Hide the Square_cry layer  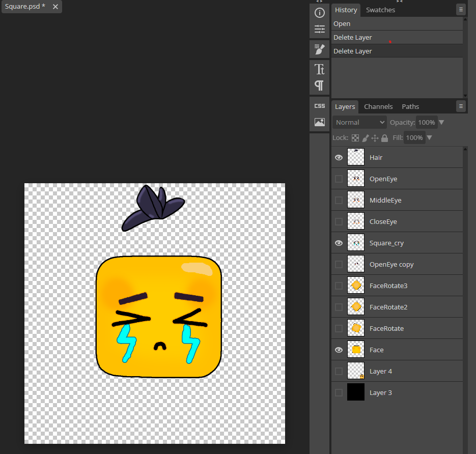[x=339, y=243]
